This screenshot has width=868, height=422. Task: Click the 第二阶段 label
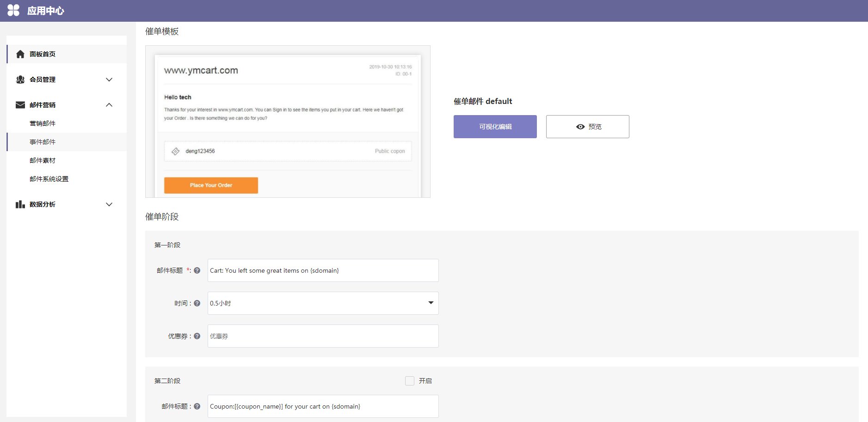click(167, 381)
